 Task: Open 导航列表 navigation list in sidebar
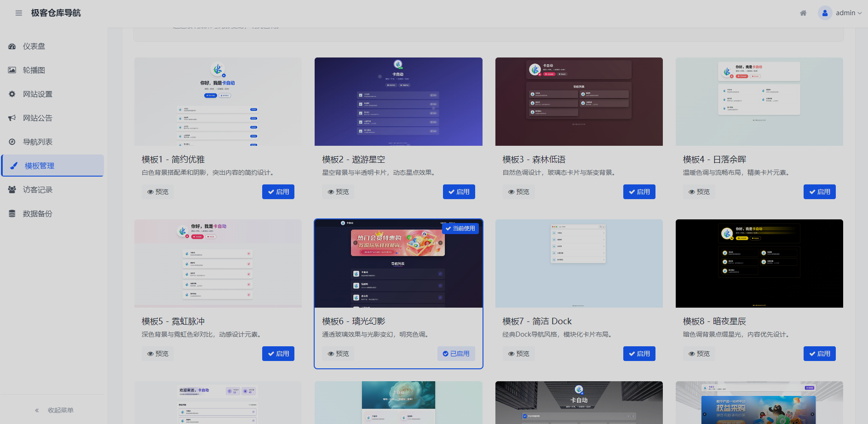point(36,142)
